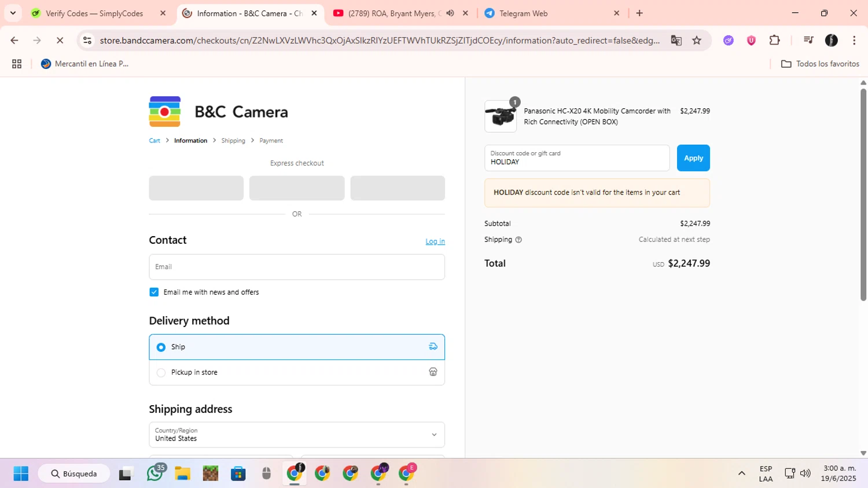
Task: Click the shipping truck icon
Action: [x=433, y=347]
